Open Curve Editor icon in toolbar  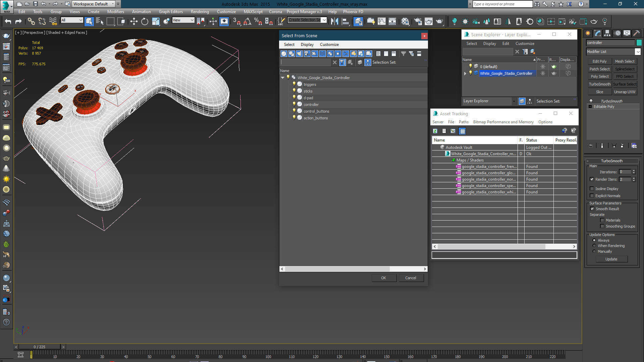(382, 21)
